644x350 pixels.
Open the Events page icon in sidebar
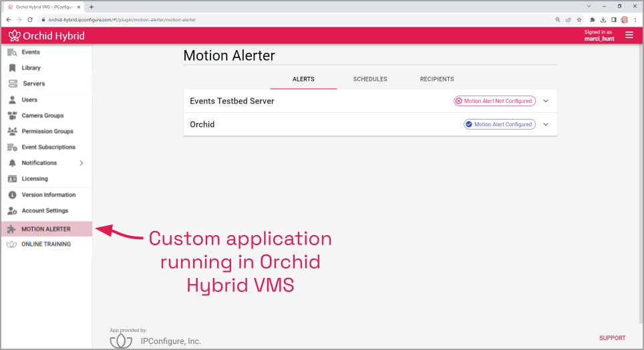click(12, 52)
